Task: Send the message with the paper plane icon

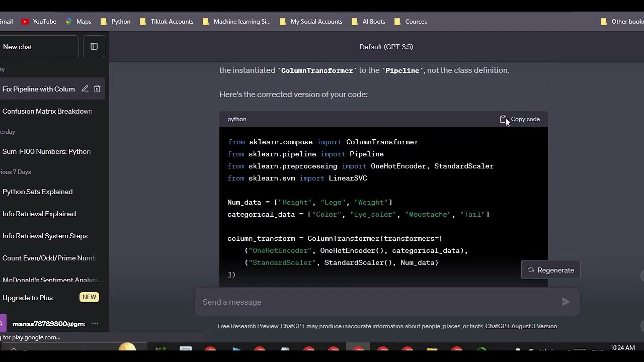Action: click(x=566, y=302)
